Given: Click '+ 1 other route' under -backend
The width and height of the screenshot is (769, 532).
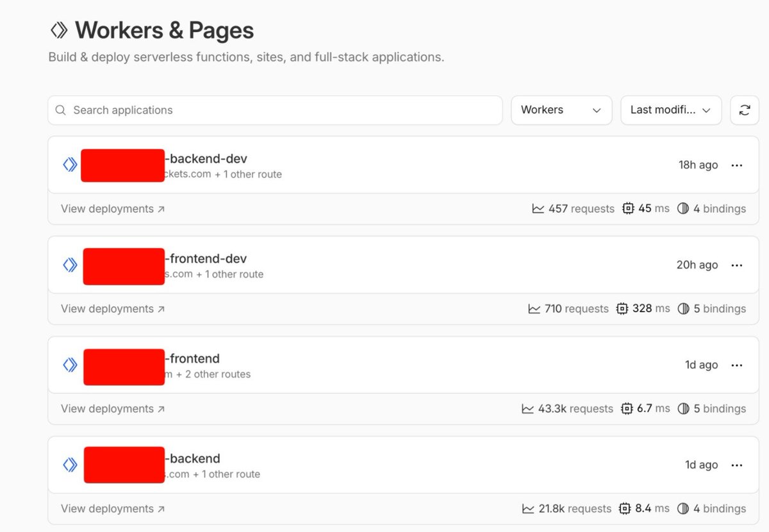Looking at the screenshot, I should click(x=226, y=474).
